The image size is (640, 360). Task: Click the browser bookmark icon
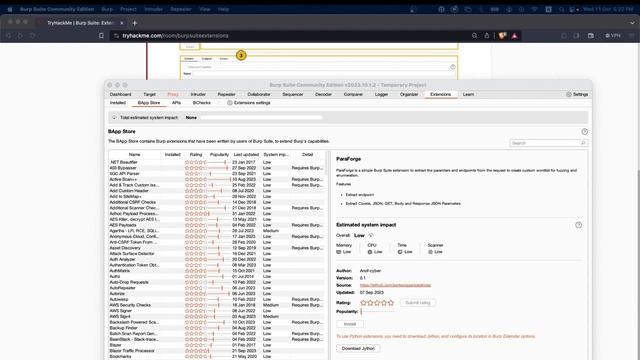click(101, 36)
